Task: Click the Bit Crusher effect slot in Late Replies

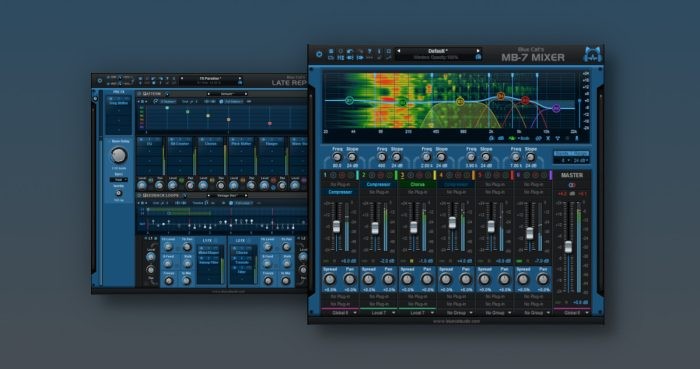Action: [179, 144]
